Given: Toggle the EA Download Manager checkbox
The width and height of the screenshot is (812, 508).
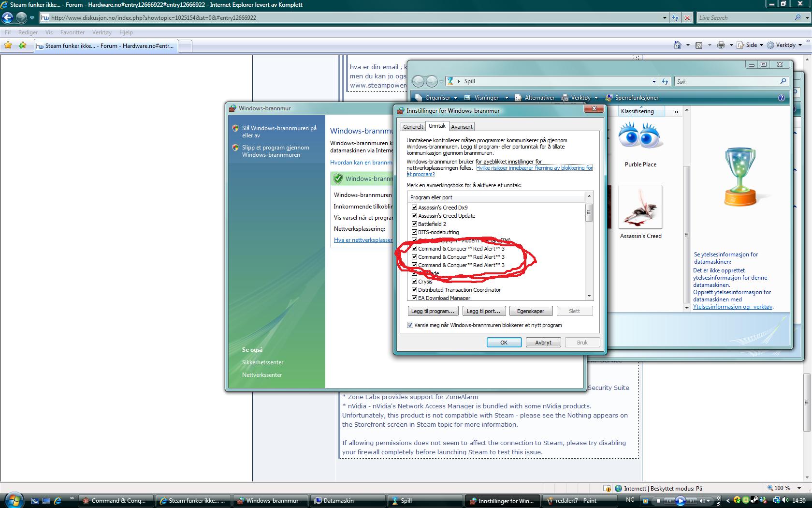Looking at the screenshot, I should pyautogui.click(x=414, y=298).
